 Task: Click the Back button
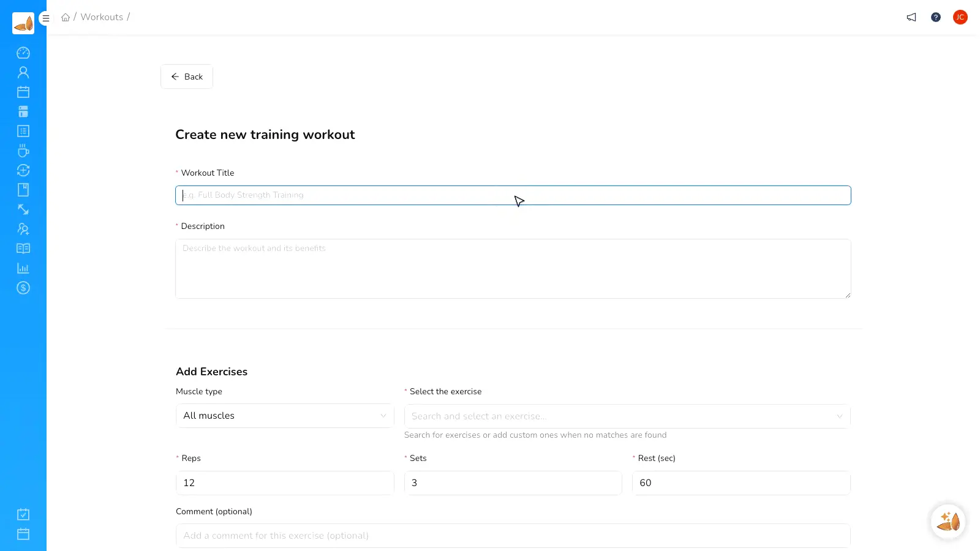187,77
